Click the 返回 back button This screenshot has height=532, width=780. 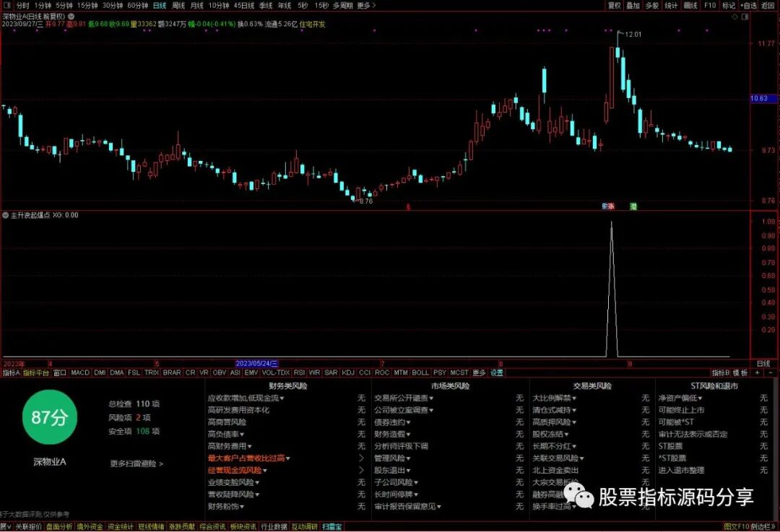pyautogui.click(x=768, y=6)
